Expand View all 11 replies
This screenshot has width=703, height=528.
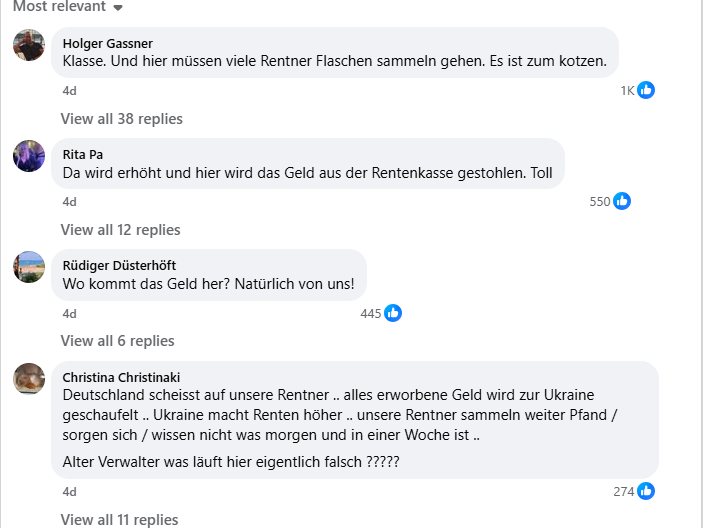(119, 520)
